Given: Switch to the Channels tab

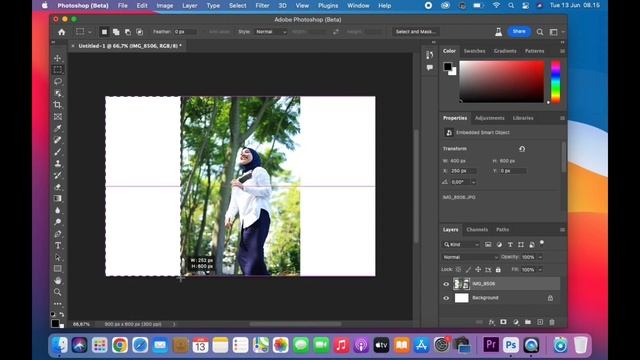Looking at the screenshot, I should click(477, 230).
